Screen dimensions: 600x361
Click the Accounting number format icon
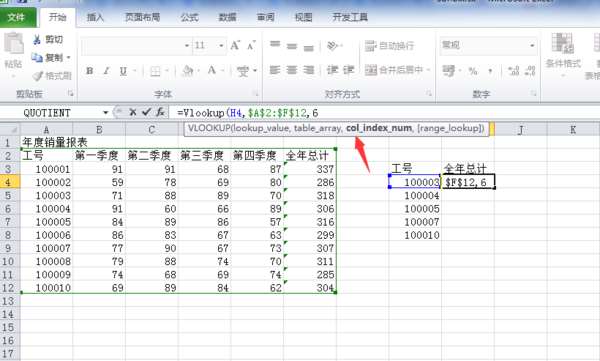pyautogui.click(x=448, y=71)
